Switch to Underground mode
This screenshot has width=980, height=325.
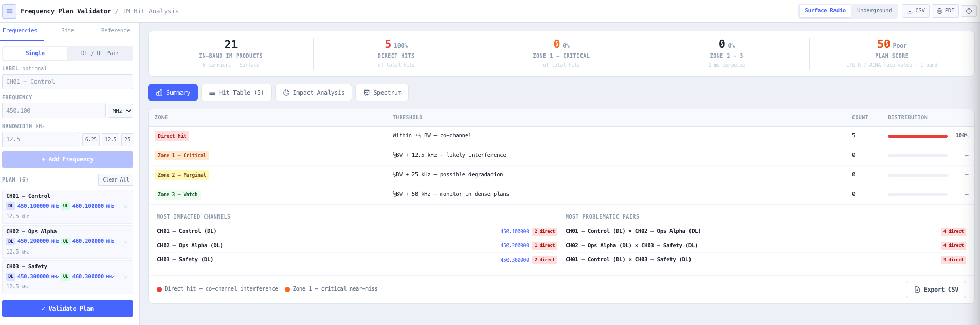pos(874,11)
